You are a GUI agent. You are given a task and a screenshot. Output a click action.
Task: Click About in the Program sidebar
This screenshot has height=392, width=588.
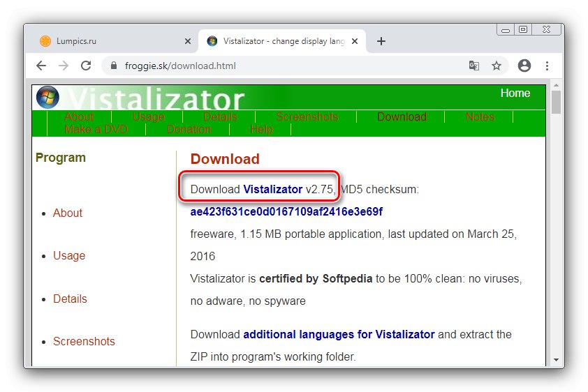tap(68, 213)
